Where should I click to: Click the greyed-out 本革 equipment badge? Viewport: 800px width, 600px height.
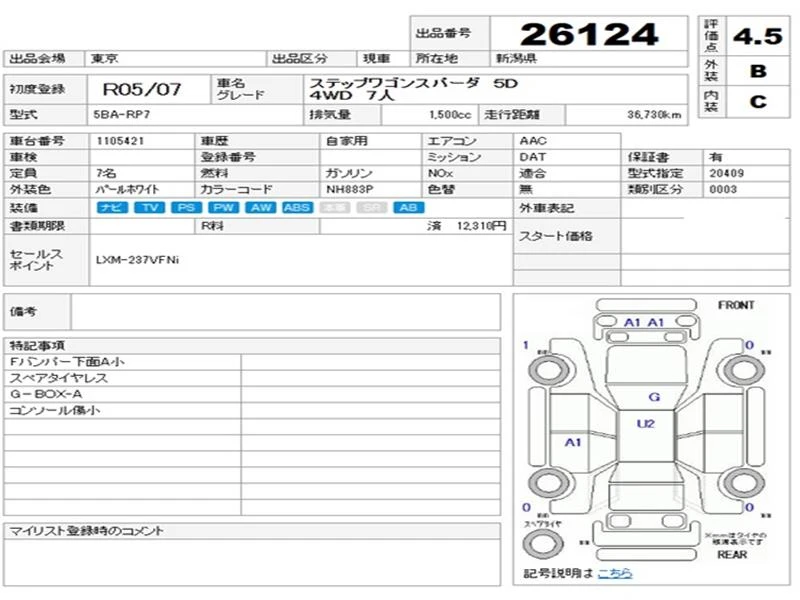point(335,208)
